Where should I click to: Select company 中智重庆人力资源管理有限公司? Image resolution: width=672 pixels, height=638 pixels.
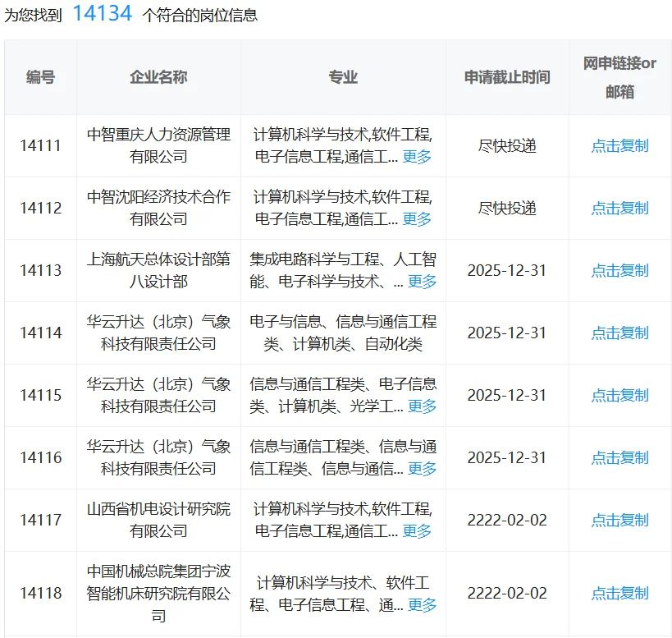click(158, 145)
